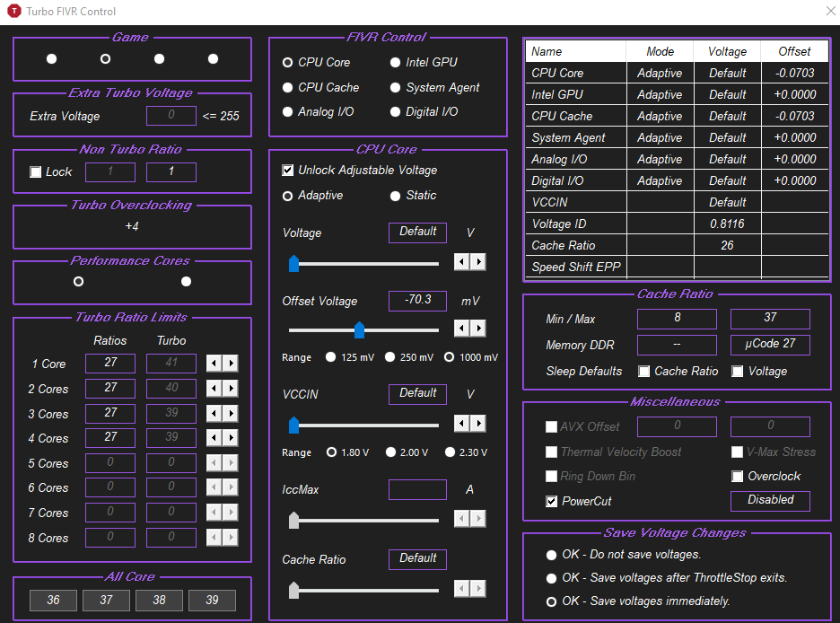Click the CPU Cache row in voltage table

(x=678, y=116)
